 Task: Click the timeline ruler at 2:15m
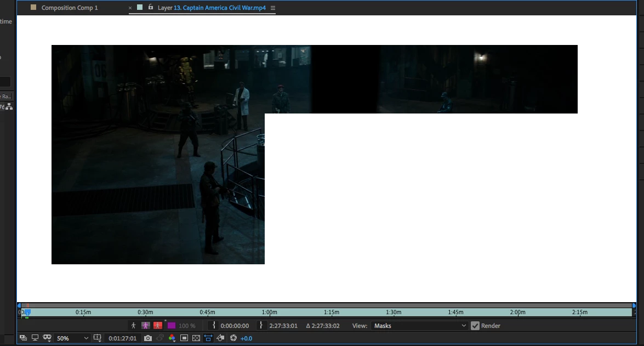579,313
